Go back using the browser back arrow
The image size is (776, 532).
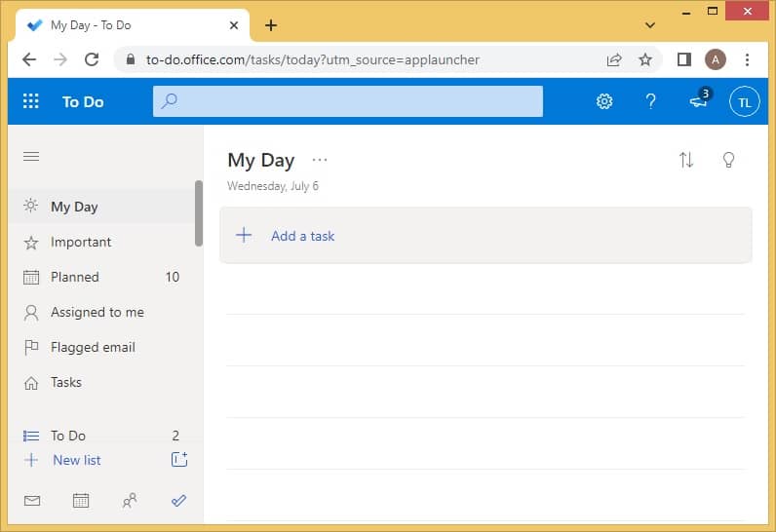tap(29, 59)
